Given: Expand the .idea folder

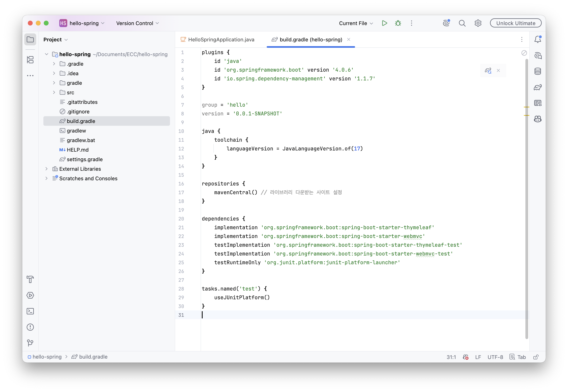Looking at the screenshot, I should coord(54,73).
